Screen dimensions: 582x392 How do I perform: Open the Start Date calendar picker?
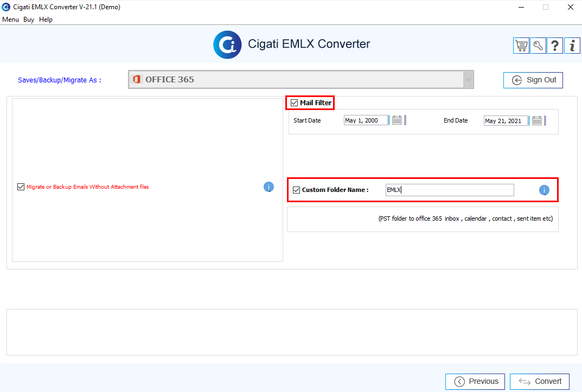coord(397,120)
